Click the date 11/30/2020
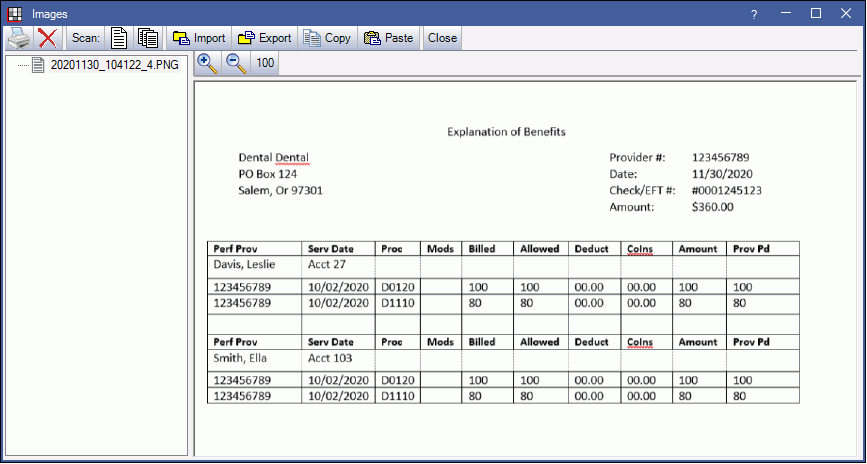 (x=722, y=174)
